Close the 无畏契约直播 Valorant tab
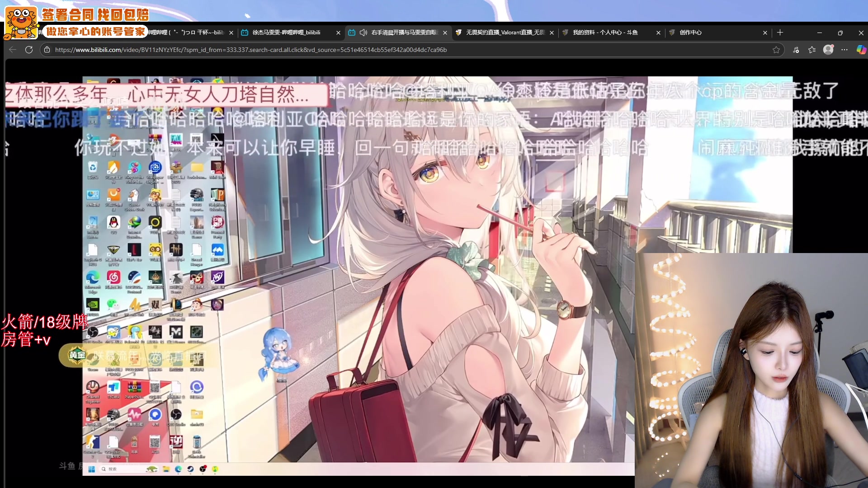Image resolution: width=868 pixels, height=488 pixels. coord(552,33)
